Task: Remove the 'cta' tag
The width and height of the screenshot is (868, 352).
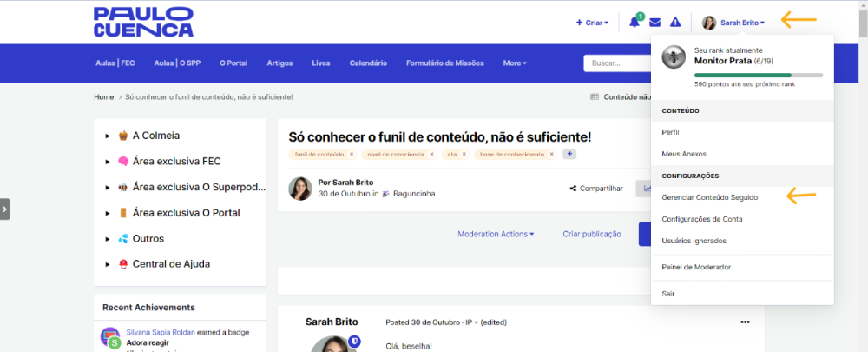Action: [464, 155]
